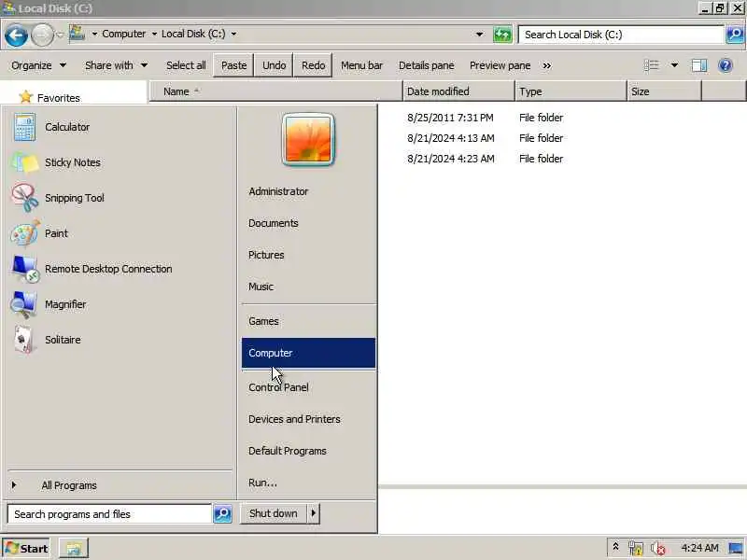Open the Administrator folder
Screen dimensions: 747x560
(308, 191)
